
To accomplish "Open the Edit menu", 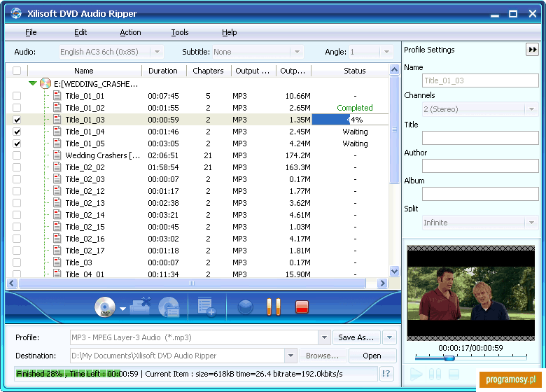I will tap(80, 32).
